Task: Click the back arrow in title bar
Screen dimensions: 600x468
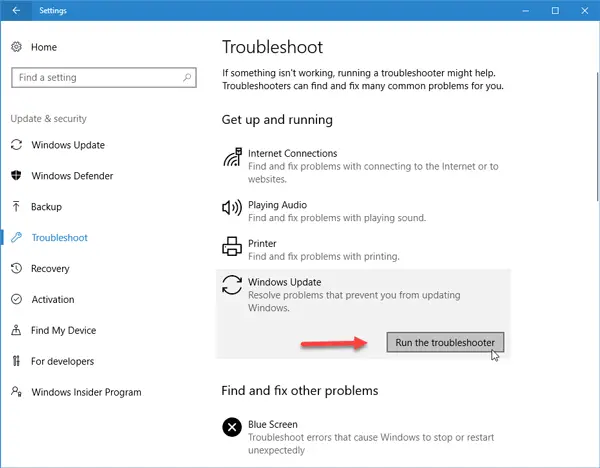Action: pos(16,10)
